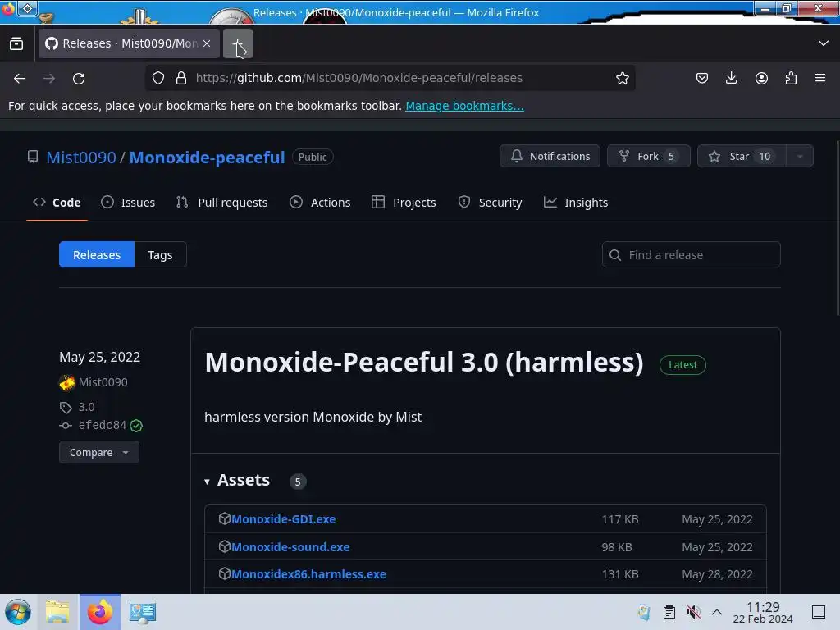The height and width of the screenshot is (630, 840).
Task: Open commit efedc84 link
Action: click(x=103, y=426)
